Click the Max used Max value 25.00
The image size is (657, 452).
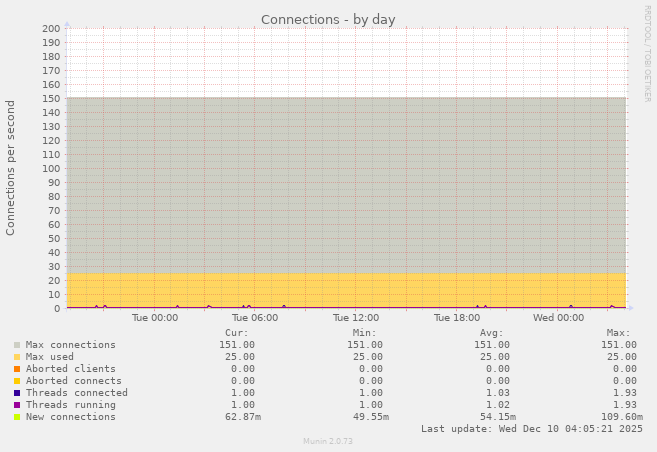click(622, 357)
